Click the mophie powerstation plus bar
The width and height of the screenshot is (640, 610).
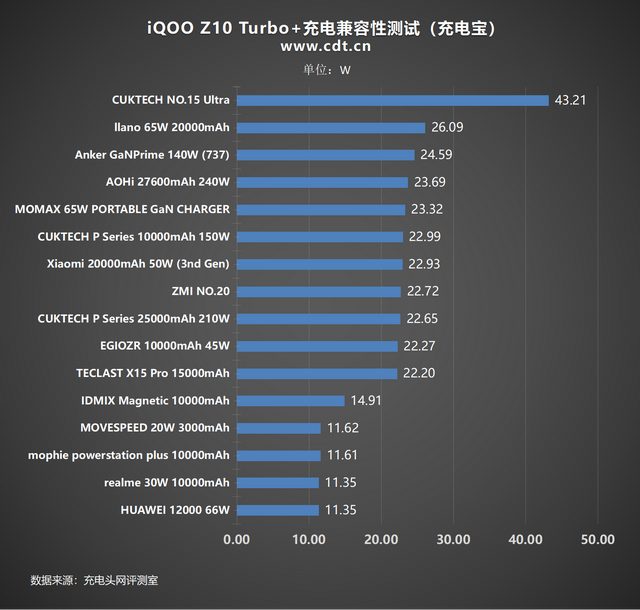coord(279,456)
